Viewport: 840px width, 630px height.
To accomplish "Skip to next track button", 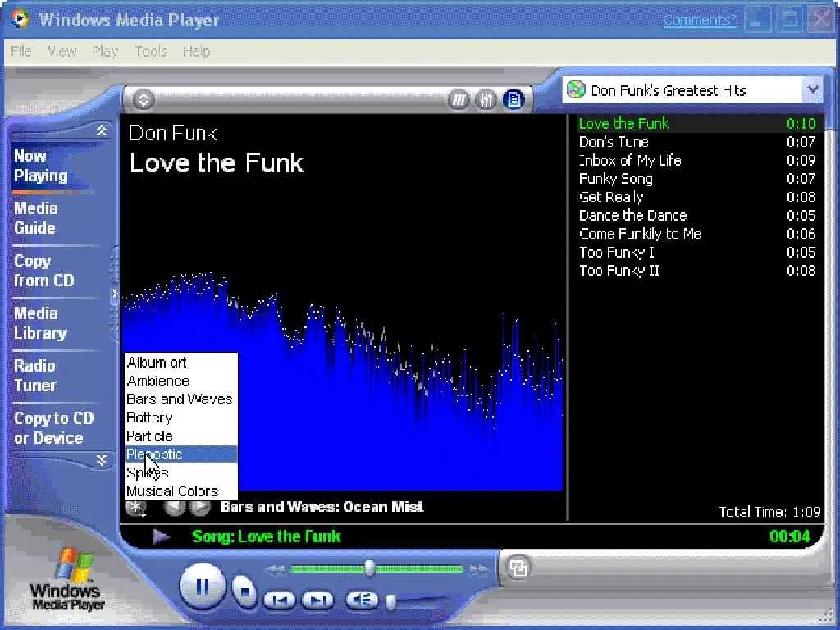I will point(317,600).
